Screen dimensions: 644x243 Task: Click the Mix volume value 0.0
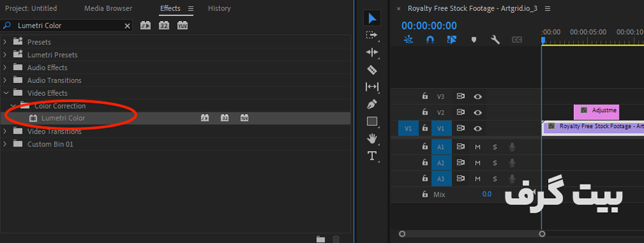487,194
